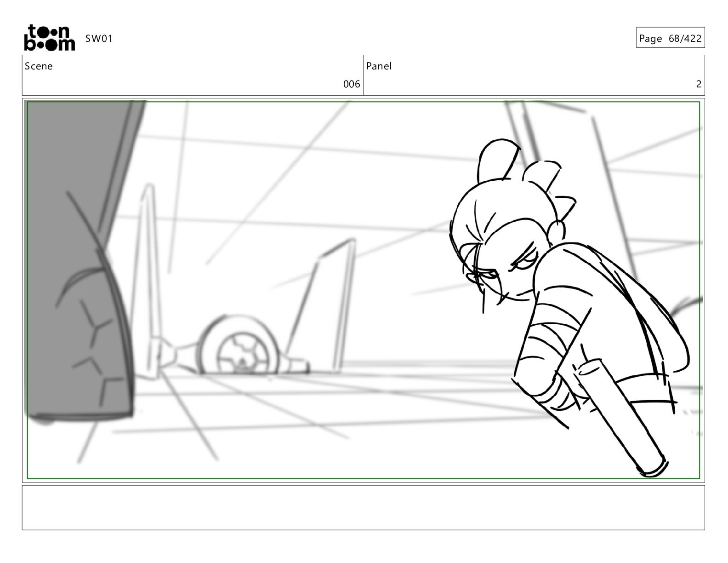The width and height of the screenshot is (728, 563).
Task: Click the Scene header label
Action: (x=39, y=66)
